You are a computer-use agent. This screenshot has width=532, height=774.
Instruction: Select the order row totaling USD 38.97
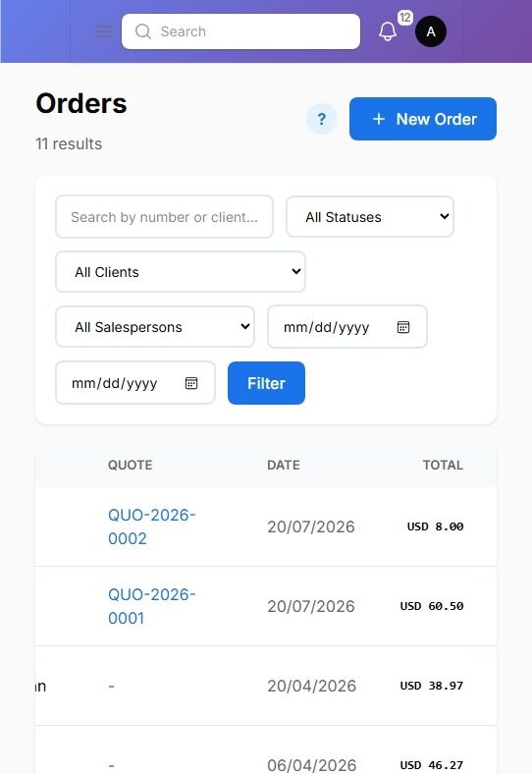pyautogui.click(x=266, y=686)
